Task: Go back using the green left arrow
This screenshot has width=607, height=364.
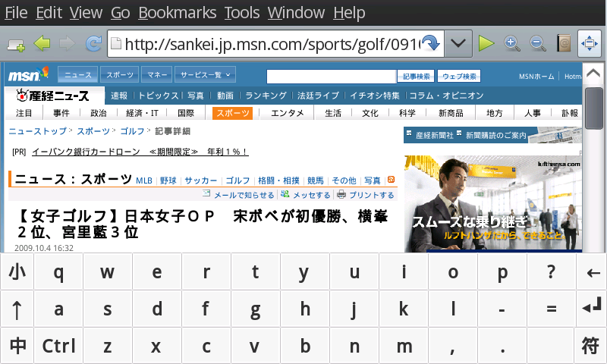Action: click(42, 43)
